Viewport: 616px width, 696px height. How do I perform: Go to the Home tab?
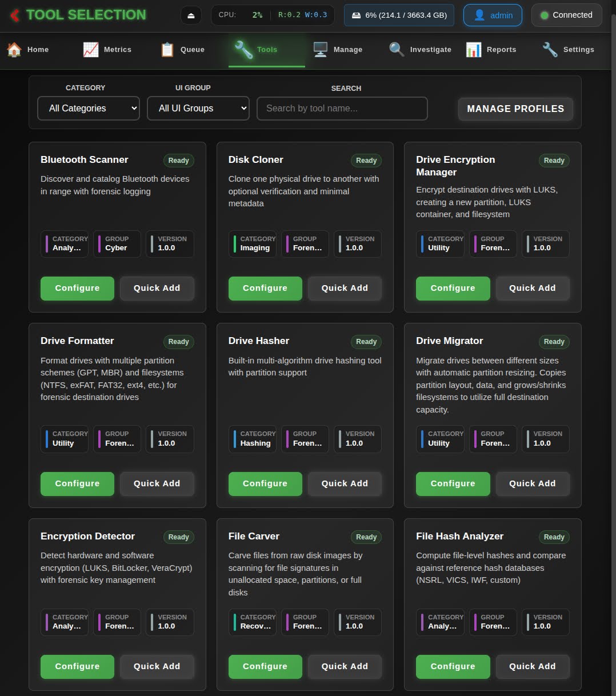click(x=38, y=50)
